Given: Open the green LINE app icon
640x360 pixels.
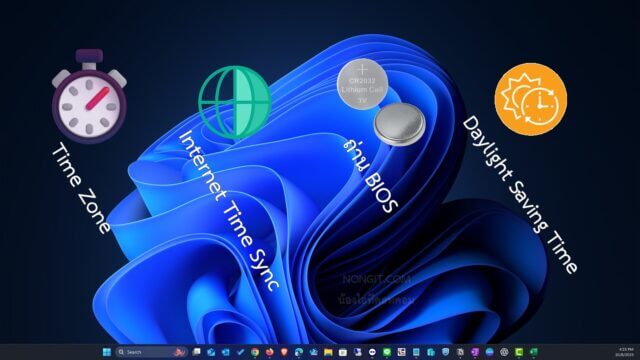Looking at the screenshot, I should (387, 352).
